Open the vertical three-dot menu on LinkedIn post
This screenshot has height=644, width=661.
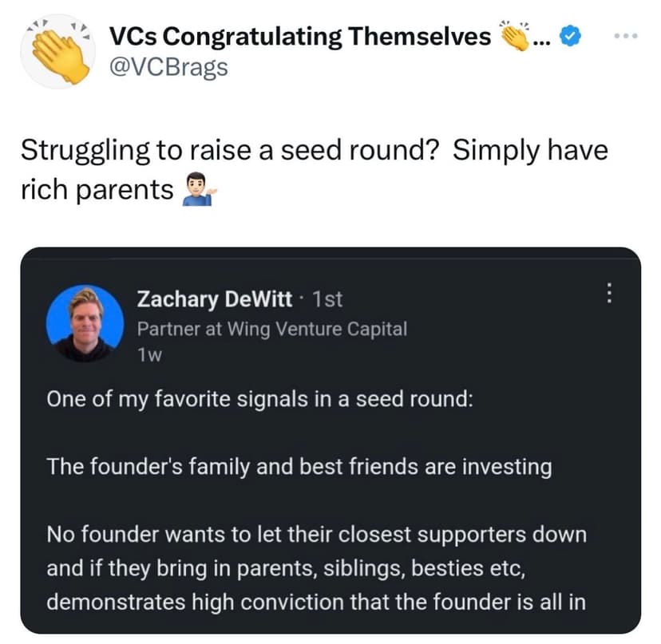pyautogui.click(x=608, y=294)
